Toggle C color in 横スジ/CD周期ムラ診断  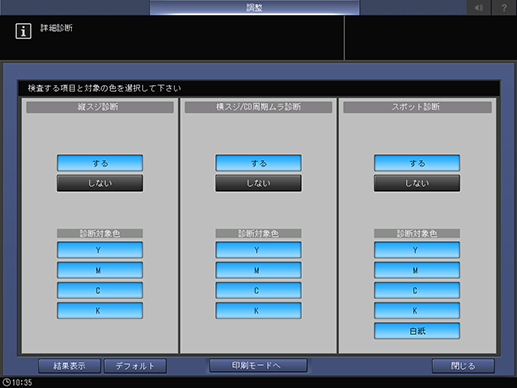point(258,290)
